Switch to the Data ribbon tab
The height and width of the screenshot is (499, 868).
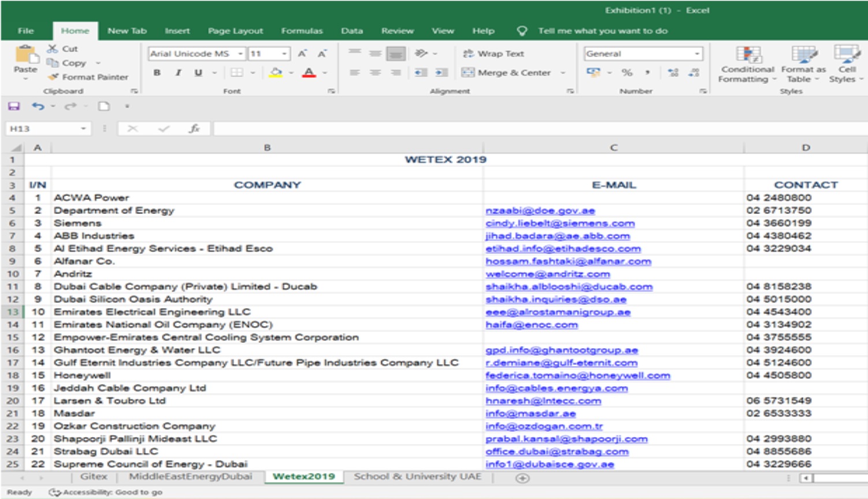(x=351, y=31)
